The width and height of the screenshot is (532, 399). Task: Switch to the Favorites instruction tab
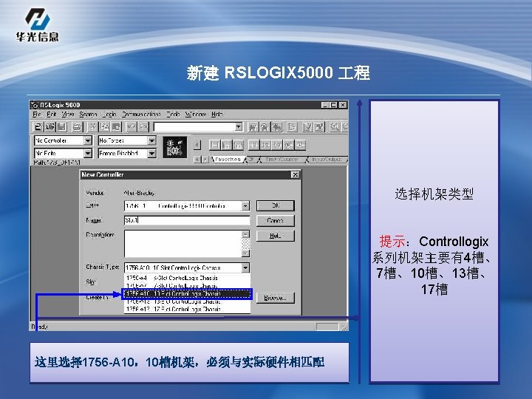tap(228, 159)
